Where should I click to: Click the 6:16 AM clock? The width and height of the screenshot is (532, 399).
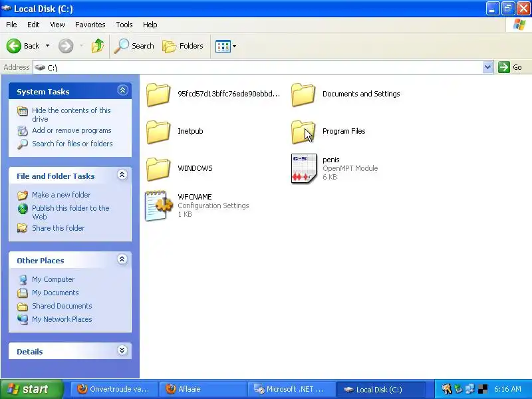click(507, 389)
